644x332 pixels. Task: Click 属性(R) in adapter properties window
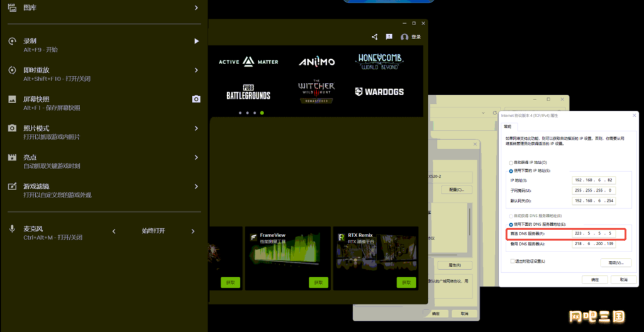click(x=455, y=265)
